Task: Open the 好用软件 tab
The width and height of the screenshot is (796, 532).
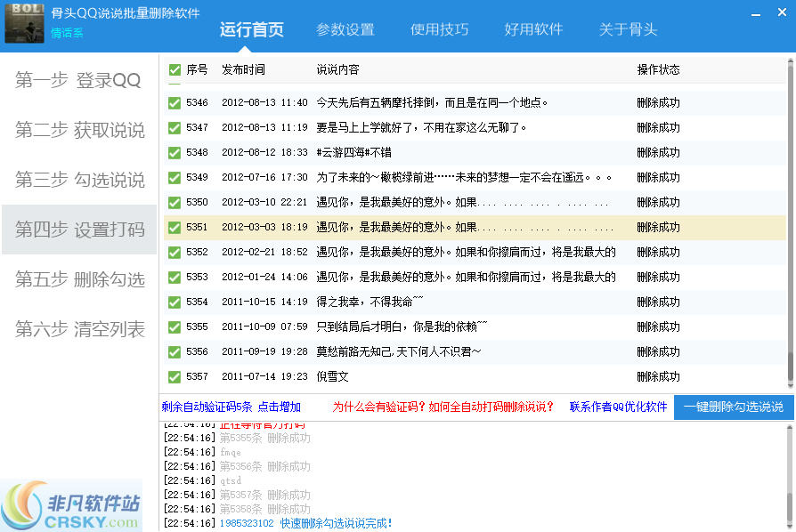Action: pyautogui.click(x=533, y=28)
